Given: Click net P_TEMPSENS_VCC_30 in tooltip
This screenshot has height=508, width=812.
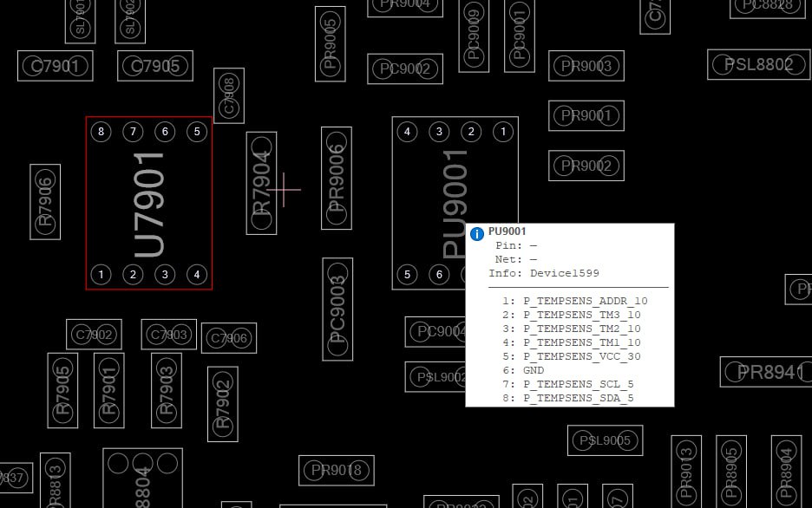Looking at the screenshot, I should pyautogui.click(x=581, y=356).
